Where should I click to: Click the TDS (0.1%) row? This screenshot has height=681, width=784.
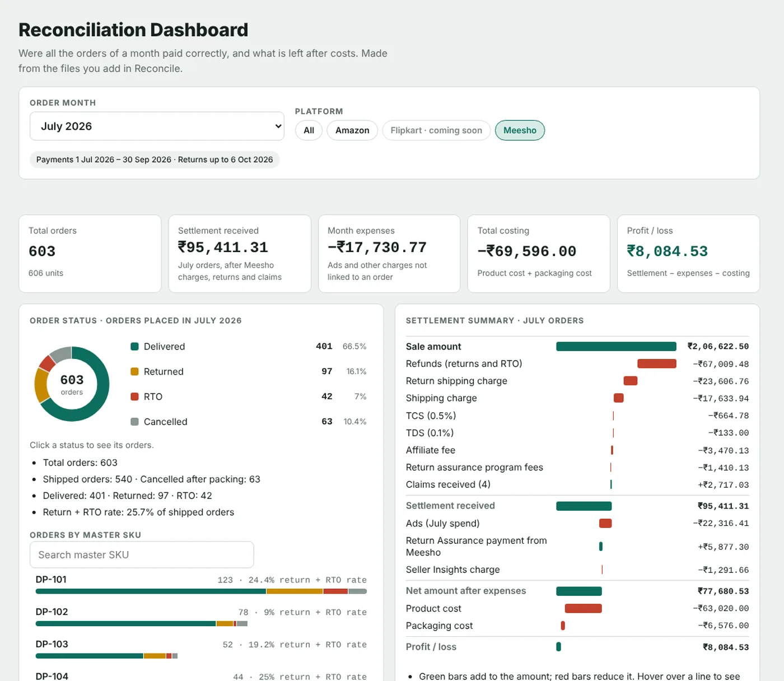click(577, 433)
